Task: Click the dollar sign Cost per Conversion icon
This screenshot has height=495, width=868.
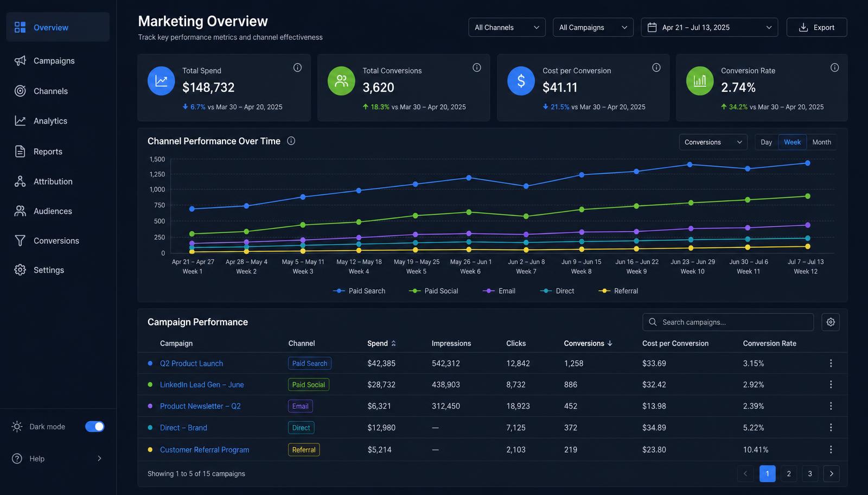Action: [x=521, y=81]
